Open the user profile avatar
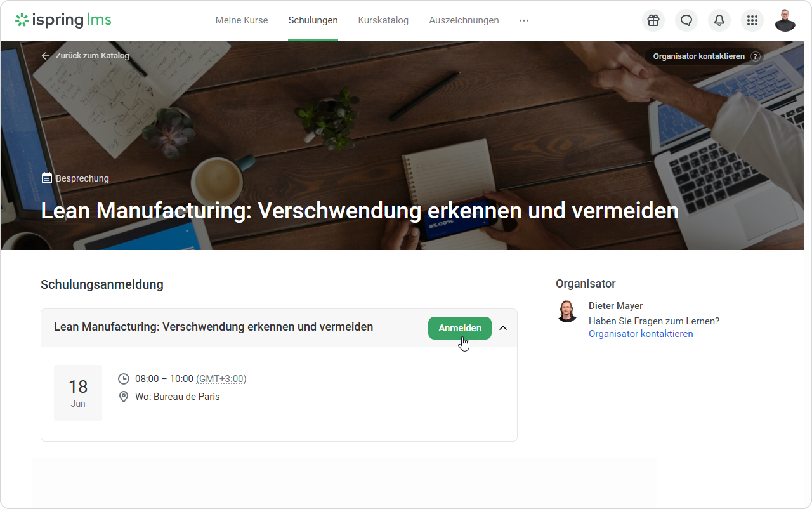 [785, 21]
